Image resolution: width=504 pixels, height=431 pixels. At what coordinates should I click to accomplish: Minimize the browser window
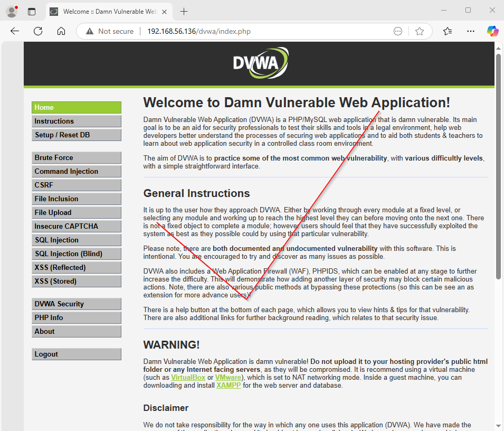click(444, 10)
